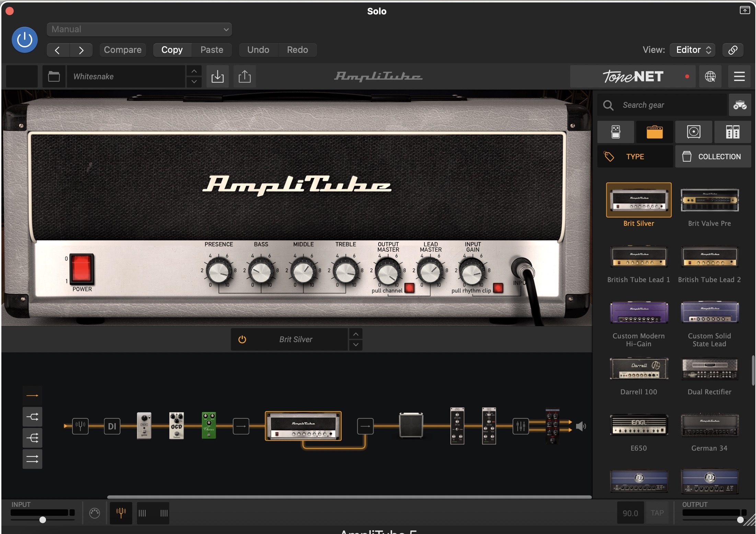Toggle Brit Silver amp power icon
Screen dimensions: 756x534
click(242, 339)
